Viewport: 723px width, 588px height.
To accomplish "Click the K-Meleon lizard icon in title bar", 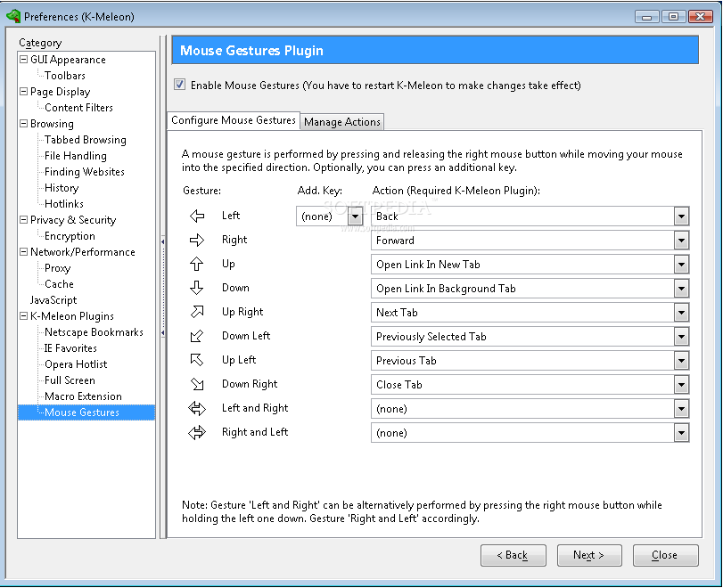I will click(12, 16).
